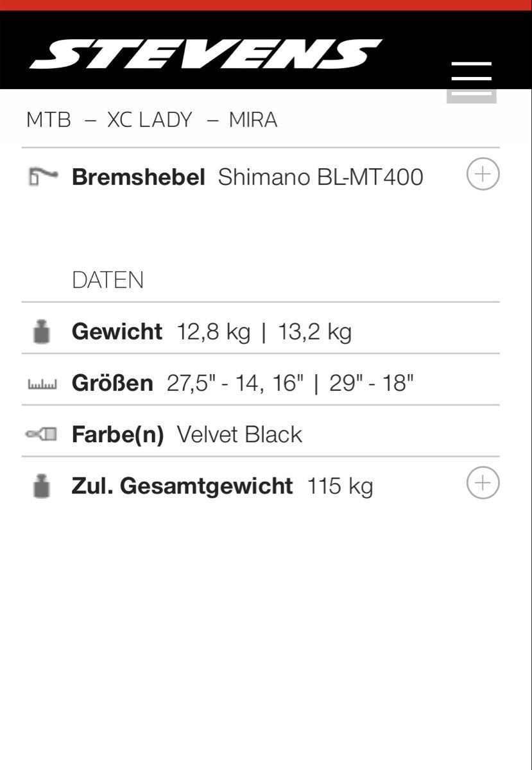Click the Velvet Black color value
532x770 pixels.
[x=239, y=434]
